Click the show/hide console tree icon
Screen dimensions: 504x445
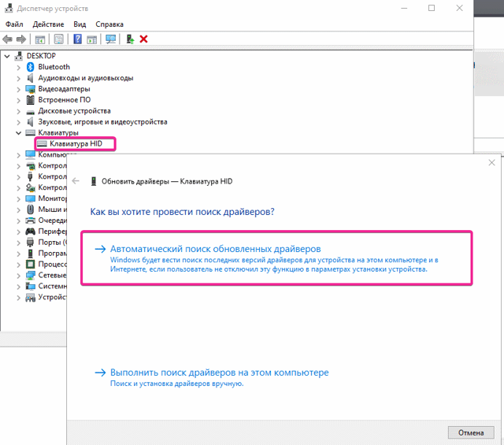tap(40, 39)
